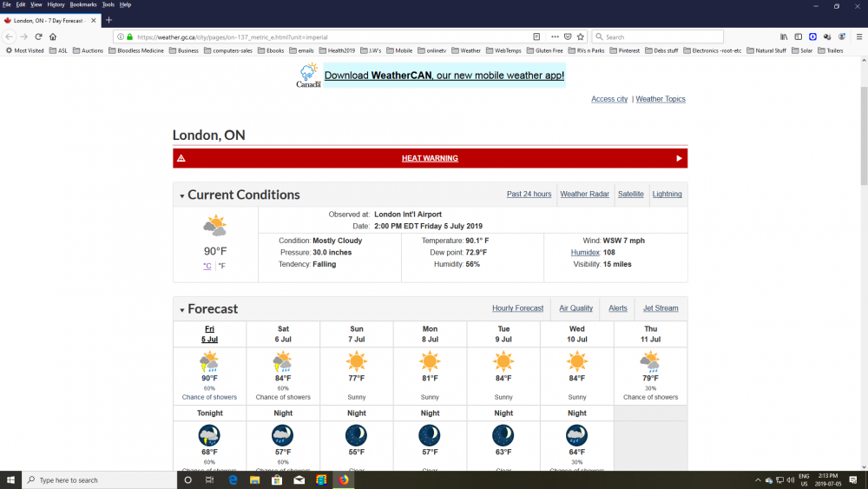Open the Weather bookmarks folder
This screenshot has height=489, width=868.
point(466,50)
